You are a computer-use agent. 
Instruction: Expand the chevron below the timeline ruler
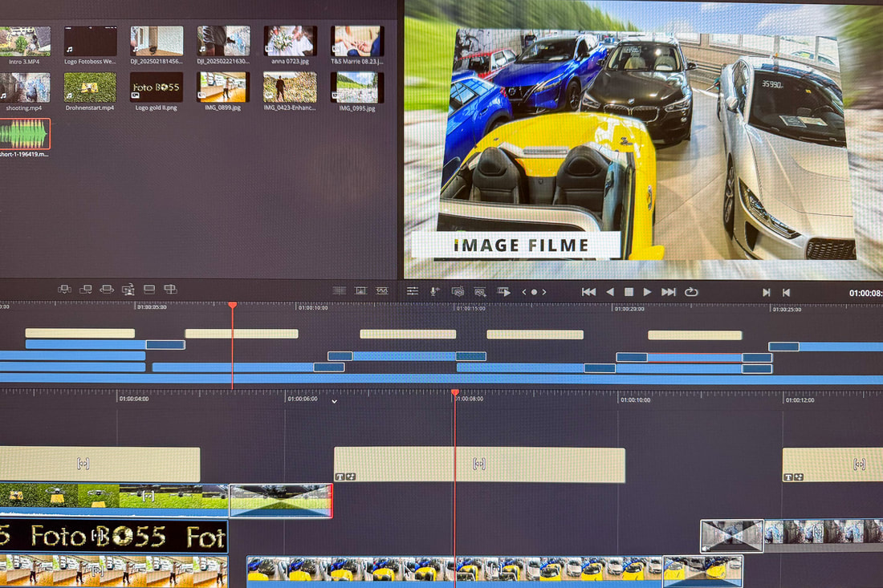tap(335, 399)
